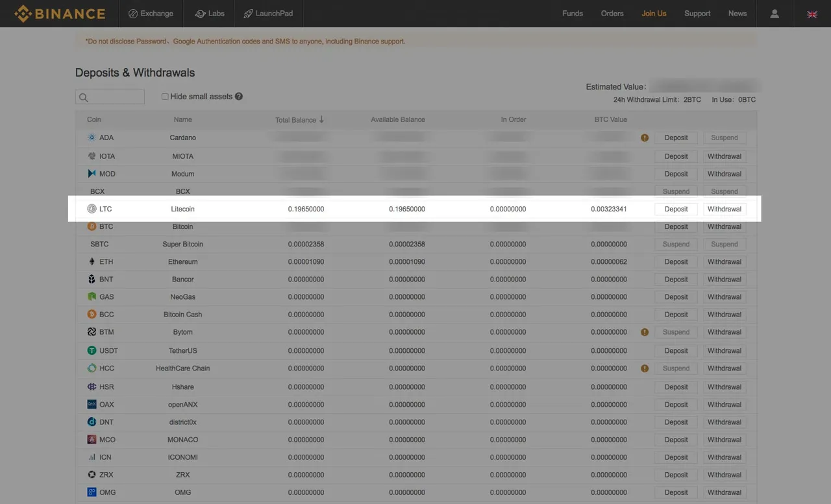Click the BTC coin icon
Image resolution: width=831 pixels, height=504 pixels.
pyautogui.click(x=92, y=226)
